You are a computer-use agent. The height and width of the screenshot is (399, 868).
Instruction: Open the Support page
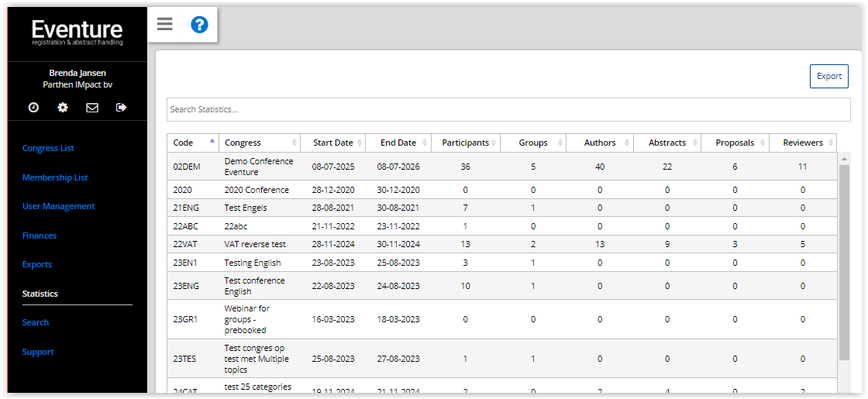(38, 352)
